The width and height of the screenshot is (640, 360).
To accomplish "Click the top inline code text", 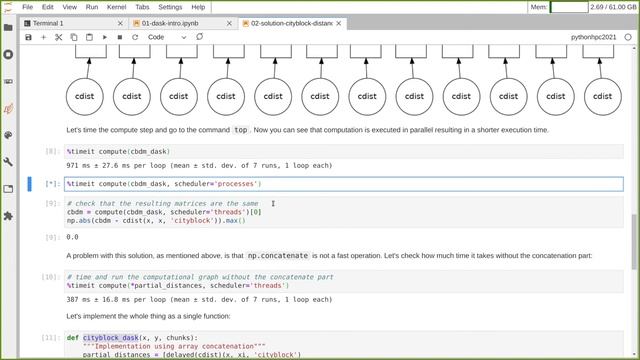I will (x=240, y=130).
